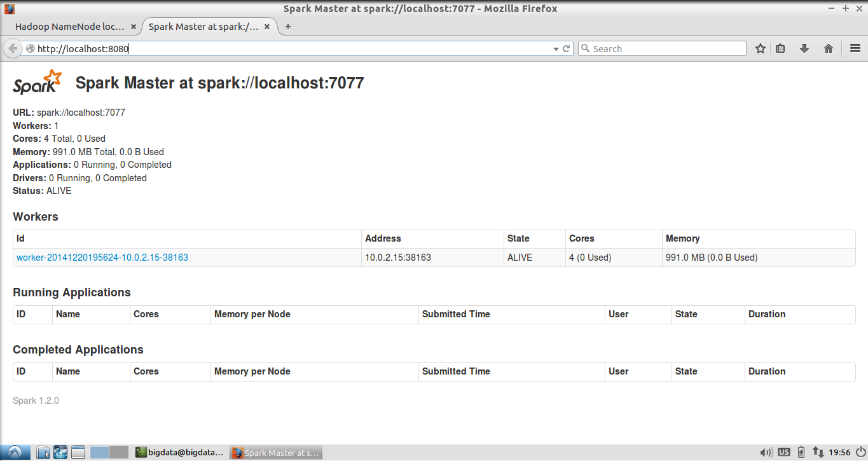Open worker-20141220195624-10.0.2.15-38163 link
868x461 pixels.
(x=102, y=258)
